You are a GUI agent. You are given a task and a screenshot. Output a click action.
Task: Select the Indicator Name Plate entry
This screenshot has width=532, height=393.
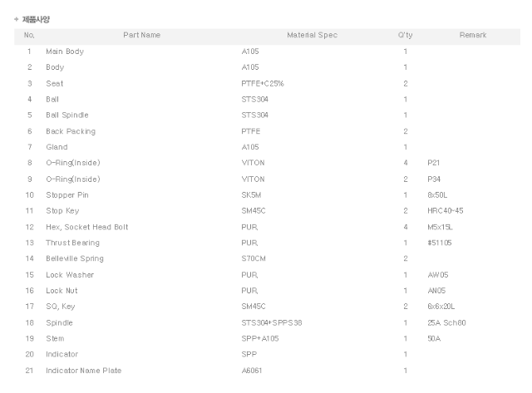[84, 371]
